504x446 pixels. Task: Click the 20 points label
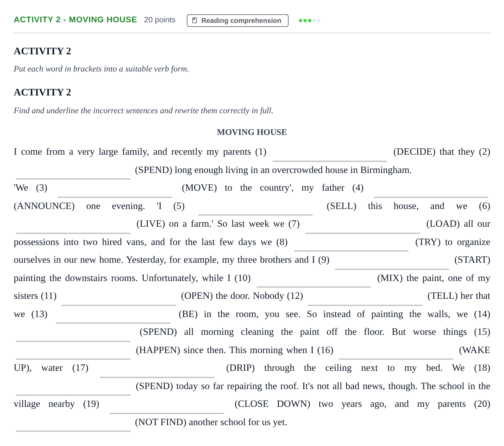pyautogui.click(x=160, y=20)
